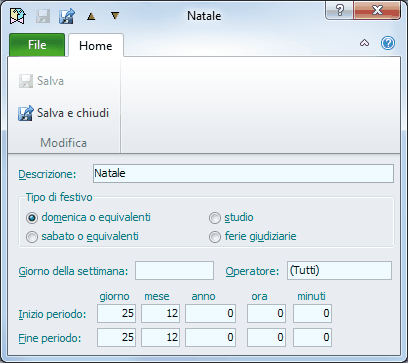
Task: Select sabato o equivalenti radio button
Action: tap(32, 237)
